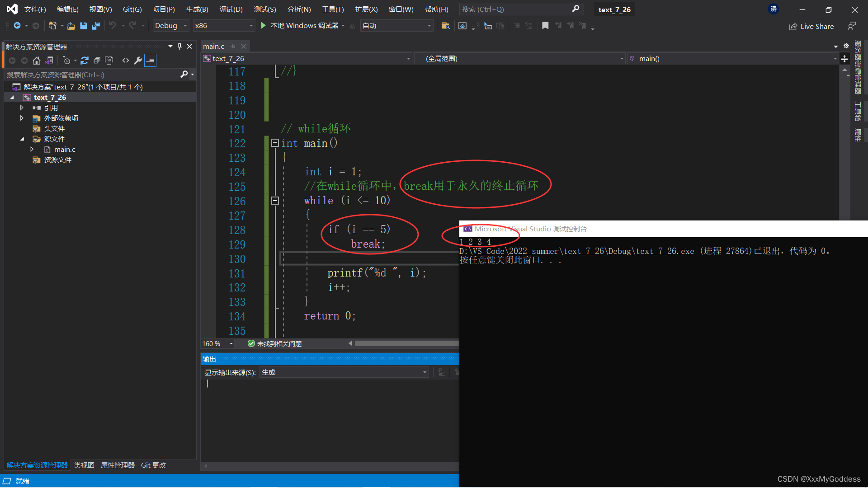
Task: Select the 资源文件 folder in the tree
Action: (x=57, y=160)
